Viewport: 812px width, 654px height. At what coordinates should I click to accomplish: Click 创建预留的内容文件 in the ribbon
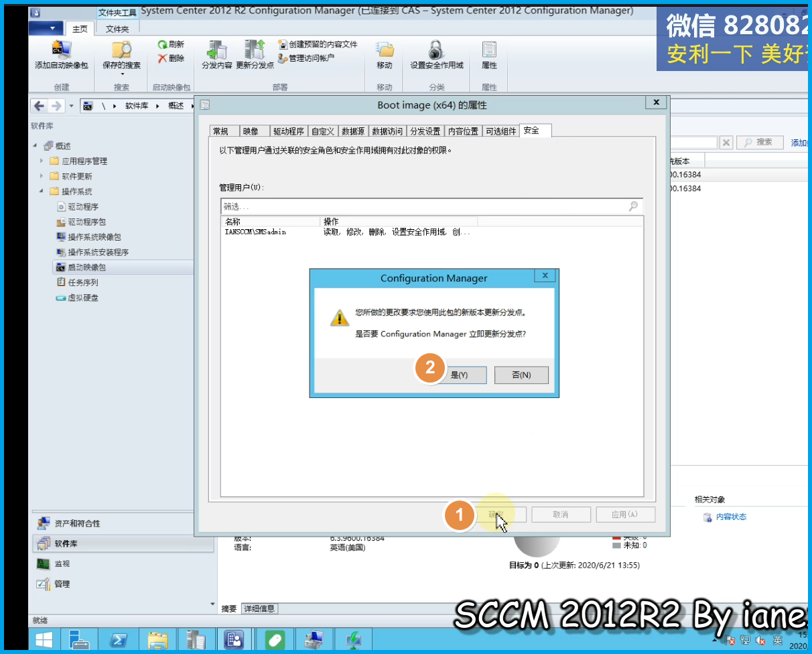pos(318,44)
